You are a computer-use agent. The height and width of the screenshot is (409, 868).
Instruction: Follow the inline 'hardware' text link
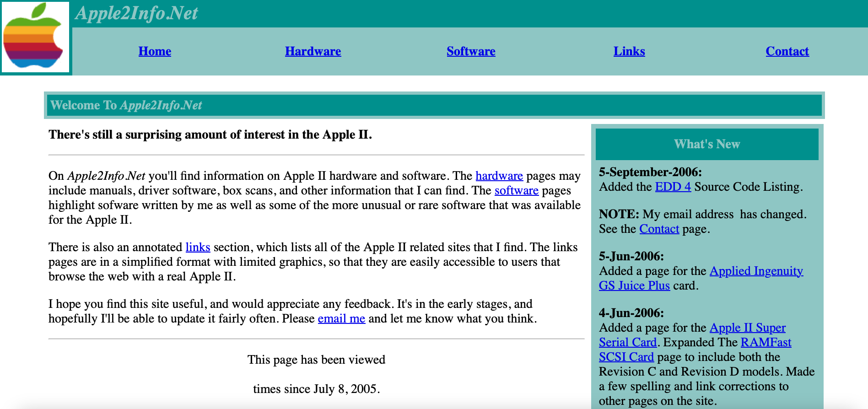tap(499, 176)
